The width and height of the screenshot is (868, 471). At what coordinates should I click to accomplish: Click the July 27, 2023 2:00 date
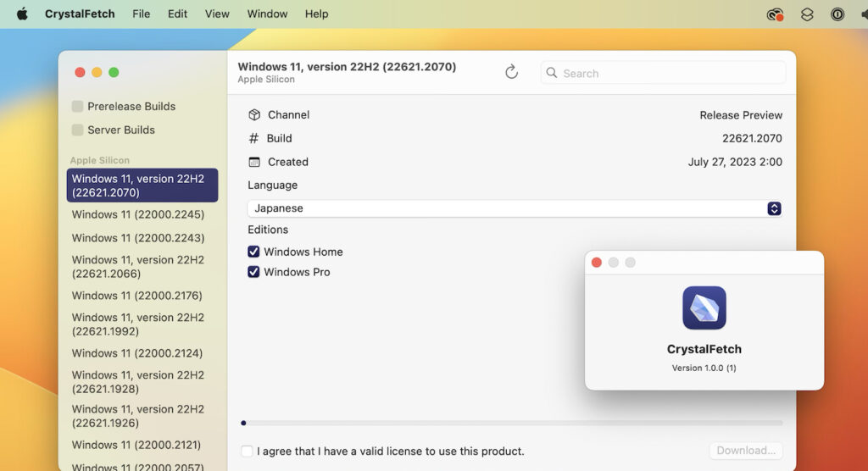(735, 162)
